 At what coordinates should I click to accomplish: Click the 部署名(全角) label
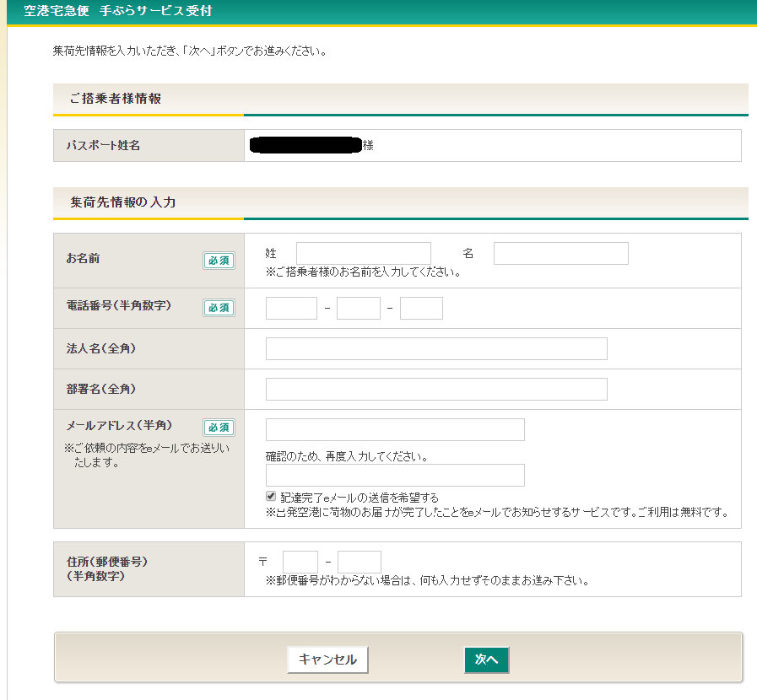tap(101, 389)
